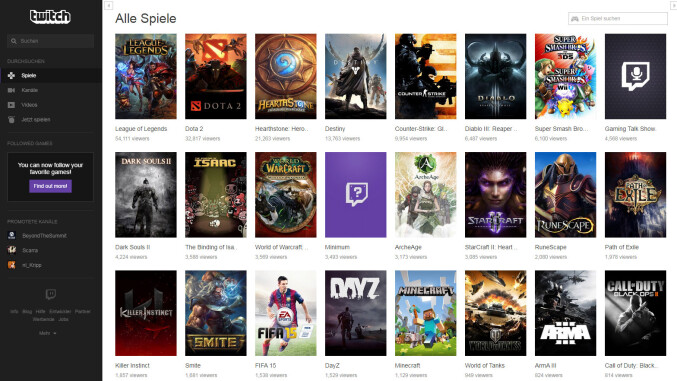The width and height of the screenshot is (677, 381).
Task: Focus the sidebar Suchen search field
Action: [51, 41]
